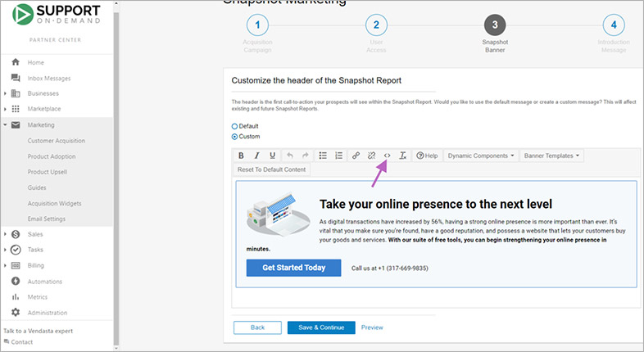644x352 pixels.
Task: Select the Custom header radio option
Action: click(x=235, y=136)
